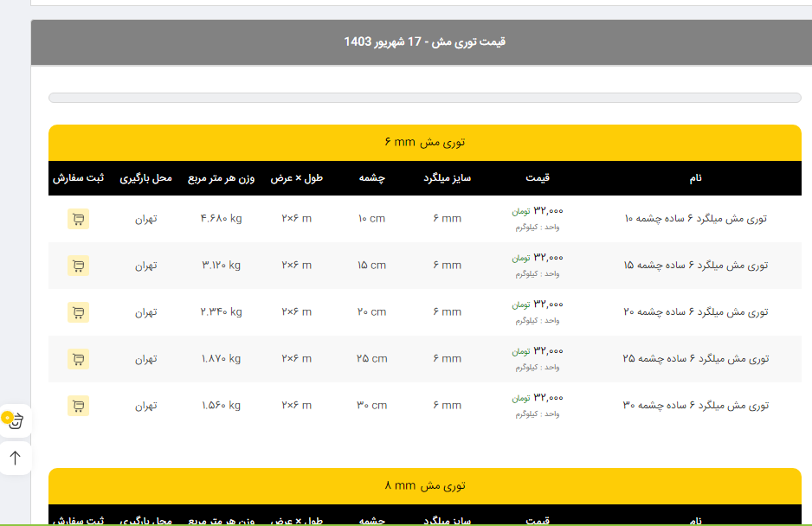Click the order cart icon for چشمه 10 mesh
Image resolution: width=812 pixels, height=526 pixels.
tap(78, 219)
